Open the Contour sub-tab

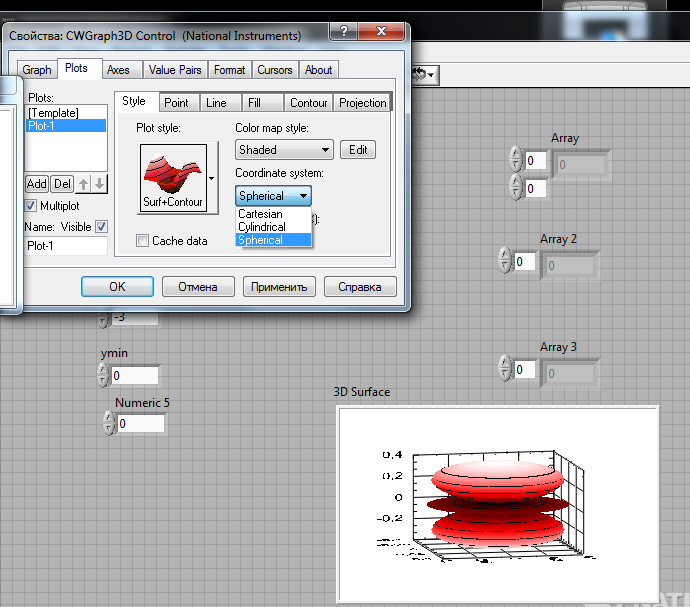tap(308, 103)
